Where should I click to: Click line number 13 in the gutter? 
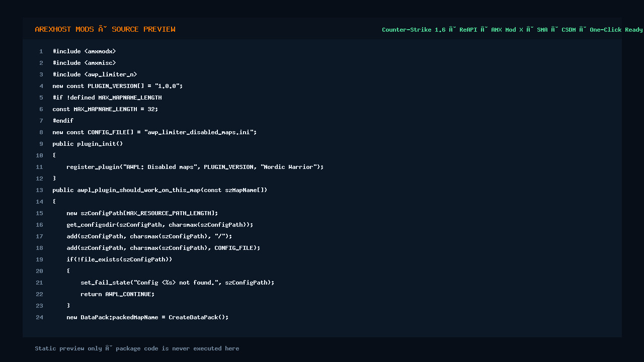pos(40,190)
